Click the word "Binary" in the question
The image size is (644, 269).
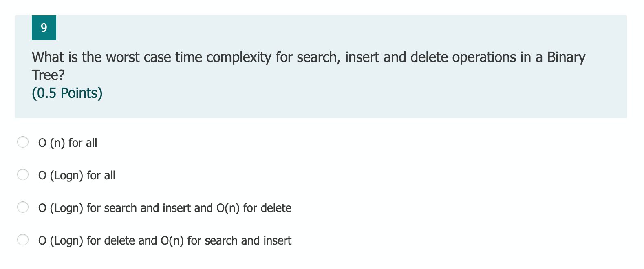click(566, 57)
